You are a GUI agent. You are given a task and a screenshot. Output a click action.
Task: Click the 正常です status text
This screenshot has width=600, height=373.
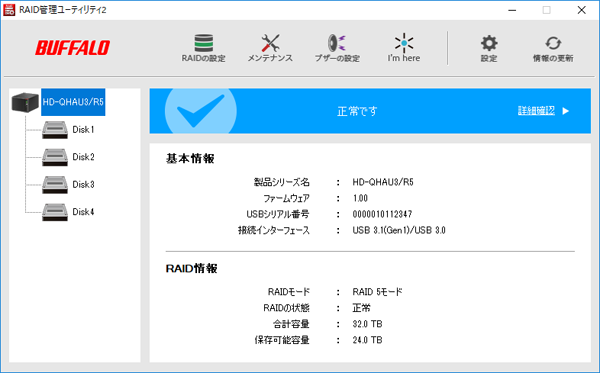point(357,111)
